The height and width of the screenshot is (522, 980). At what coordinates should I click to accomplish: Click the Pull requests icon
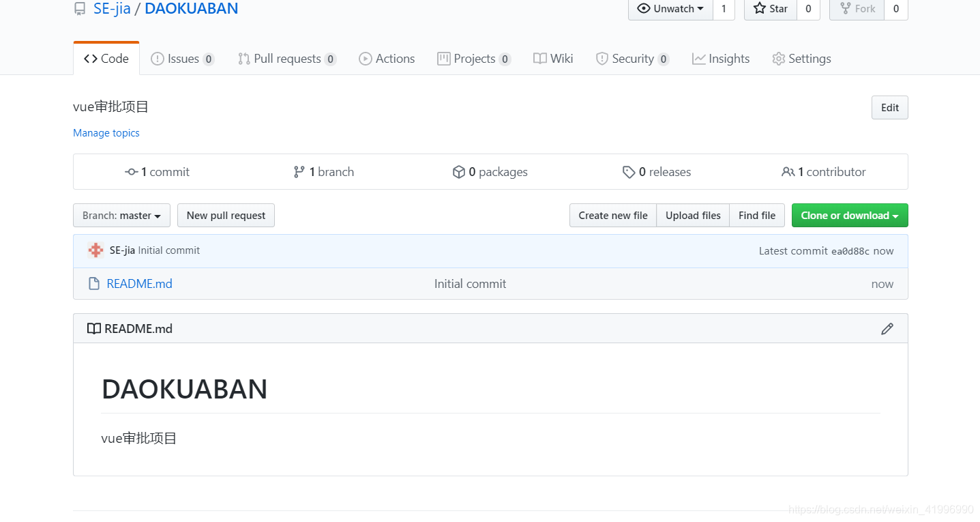[x=243, y=59]
